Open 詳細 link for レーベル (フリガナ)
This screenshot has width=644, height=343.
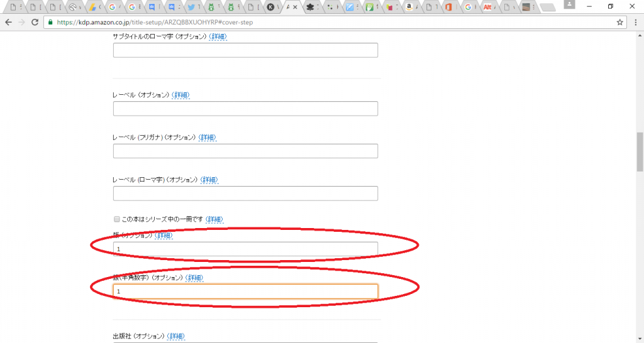pos(208,138)
